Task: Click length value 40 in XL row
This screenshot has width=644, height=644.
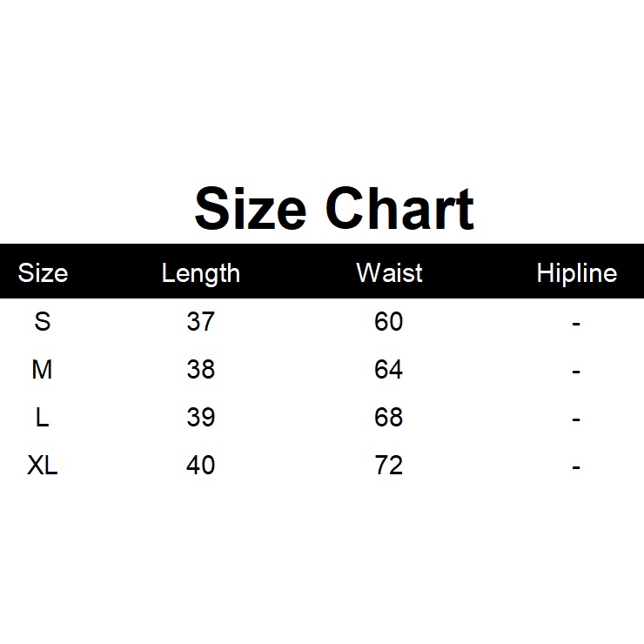Action: click(x=200, y=466)
